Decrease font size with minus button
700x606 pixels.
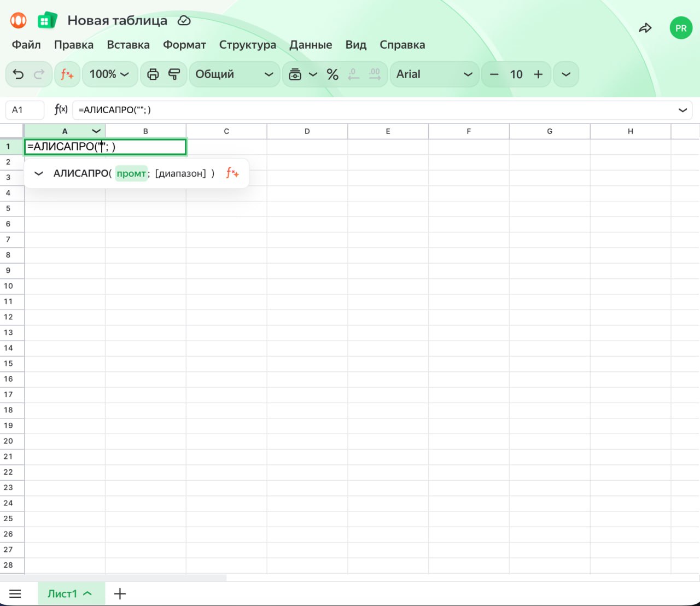pos(494,74)
